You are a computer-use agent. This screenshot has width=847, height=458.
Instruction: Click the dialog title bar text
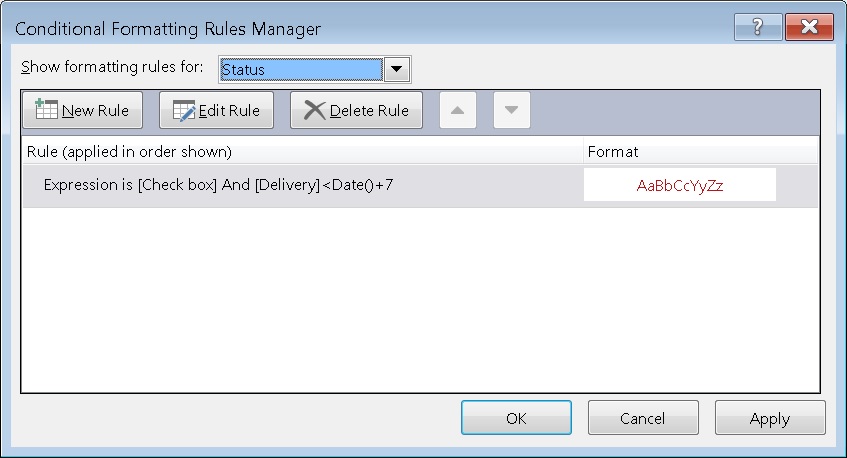pos(167,29)
